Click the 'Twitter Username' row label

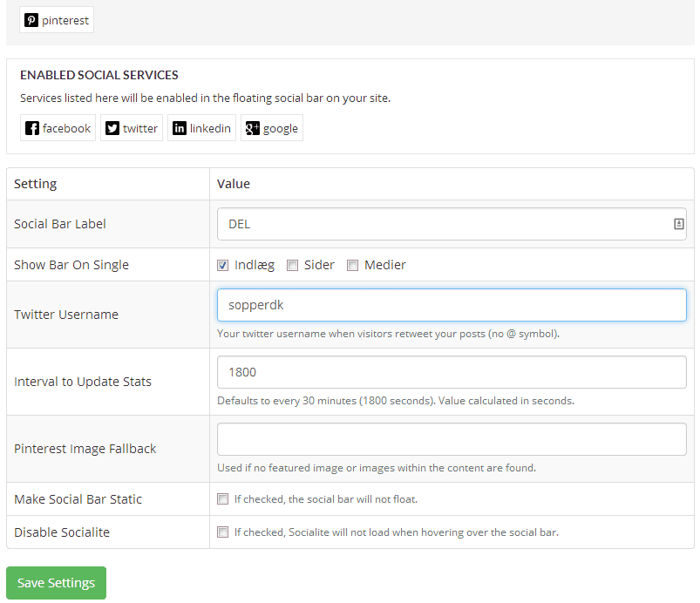pos(66,315)
